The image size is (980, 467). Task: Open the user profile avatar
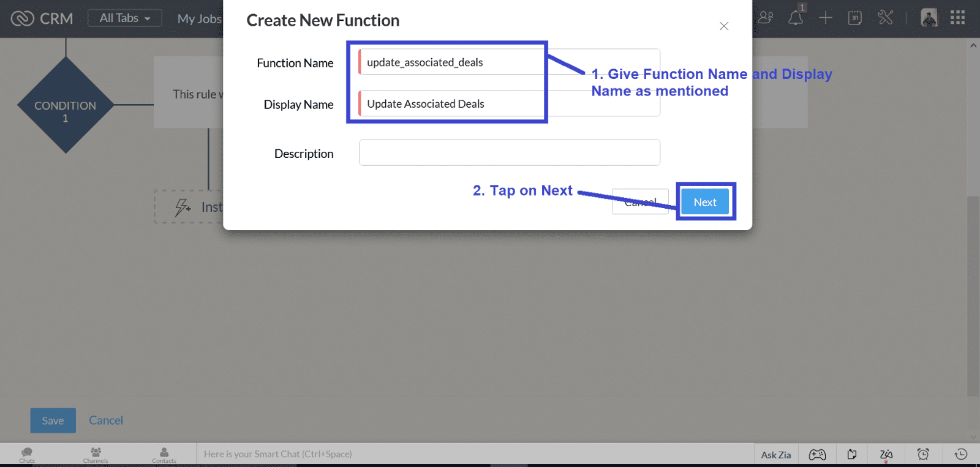tap(929, 18)
